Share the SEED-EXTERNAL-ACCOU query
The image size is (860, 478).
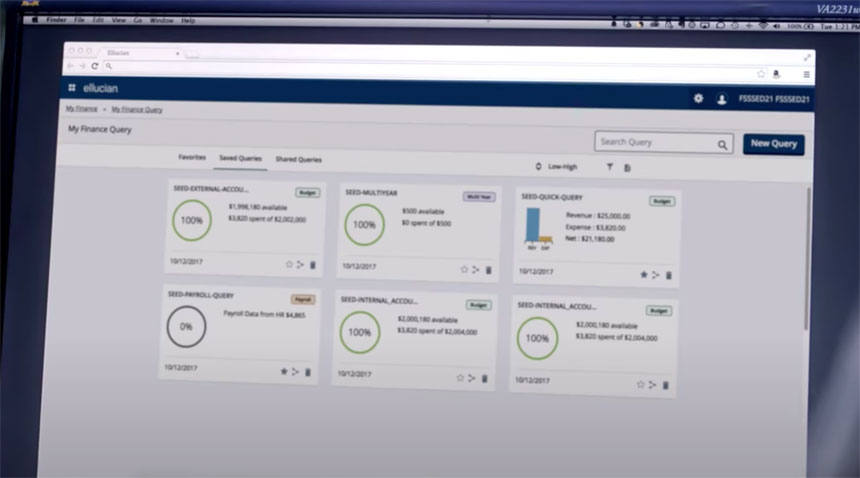(300, 265)
